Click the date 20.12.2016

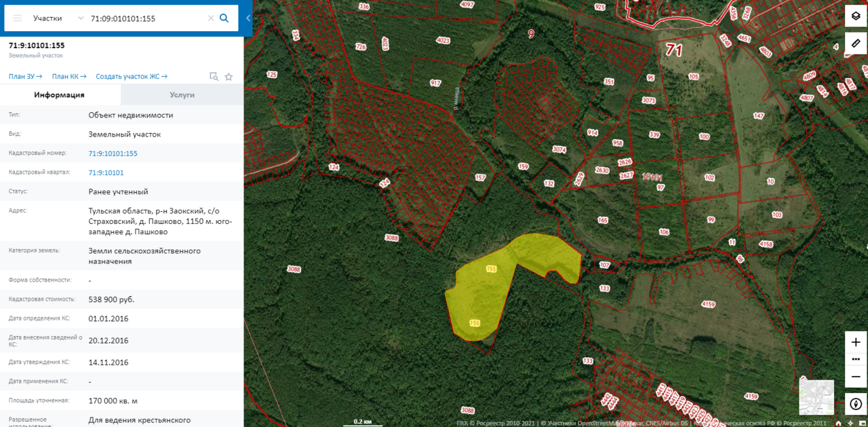pos(108,341)
